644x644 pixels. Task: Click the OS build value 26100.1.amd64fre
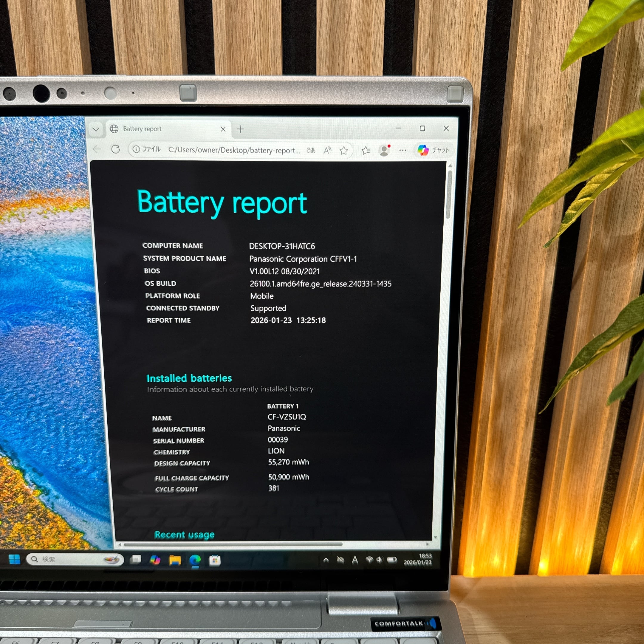pos(321,284)
